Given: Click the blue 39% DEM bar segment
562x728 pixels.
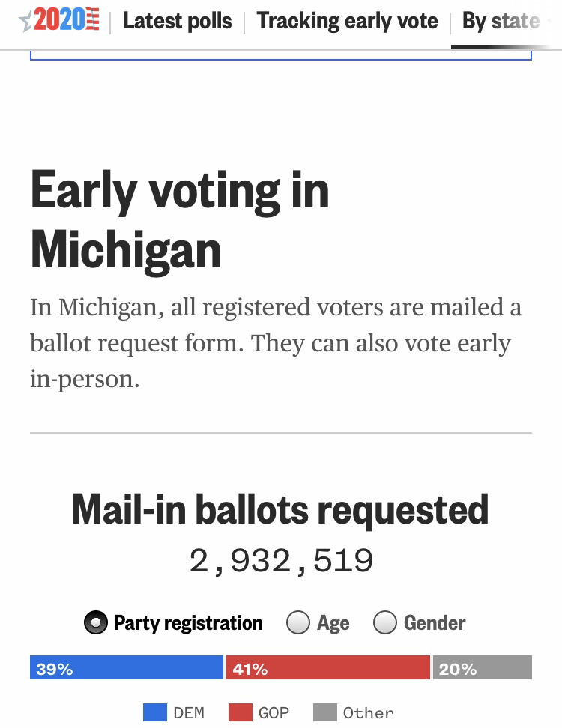Looking at the screenshot, I should point(127,667).
